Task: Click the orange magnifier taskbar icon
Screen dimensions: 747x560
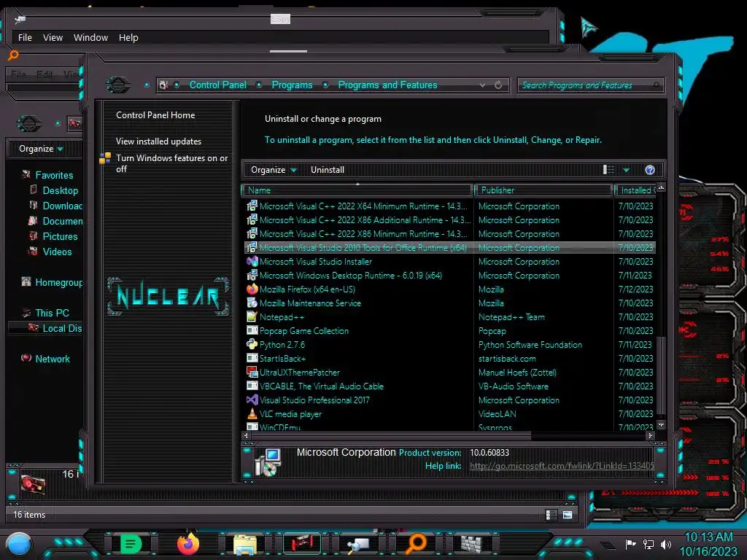Action: click(416, 543)
